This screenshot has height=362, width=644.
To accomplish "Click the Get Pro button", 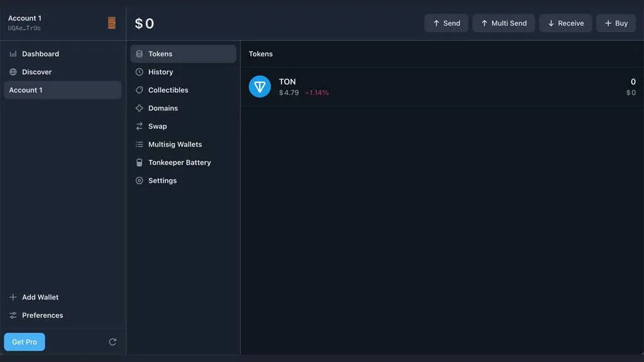I will [x=25, y=342].
